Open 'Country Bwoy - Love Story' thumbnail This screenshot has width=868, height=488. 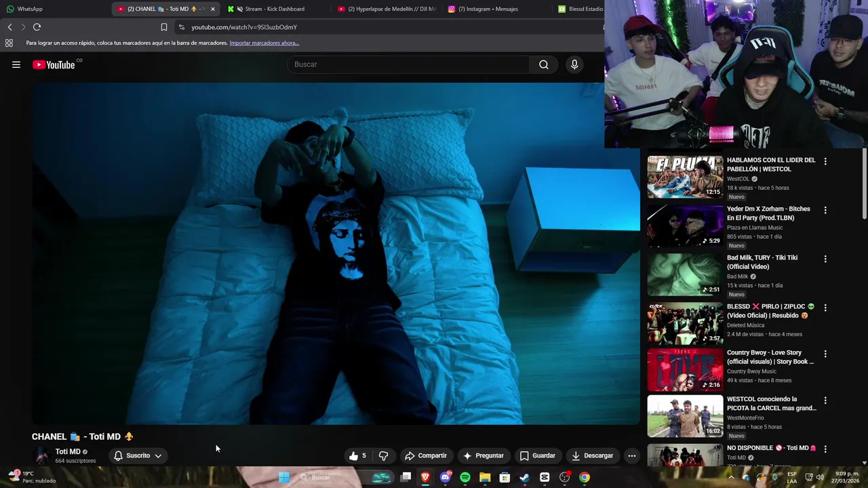[685, 369]
